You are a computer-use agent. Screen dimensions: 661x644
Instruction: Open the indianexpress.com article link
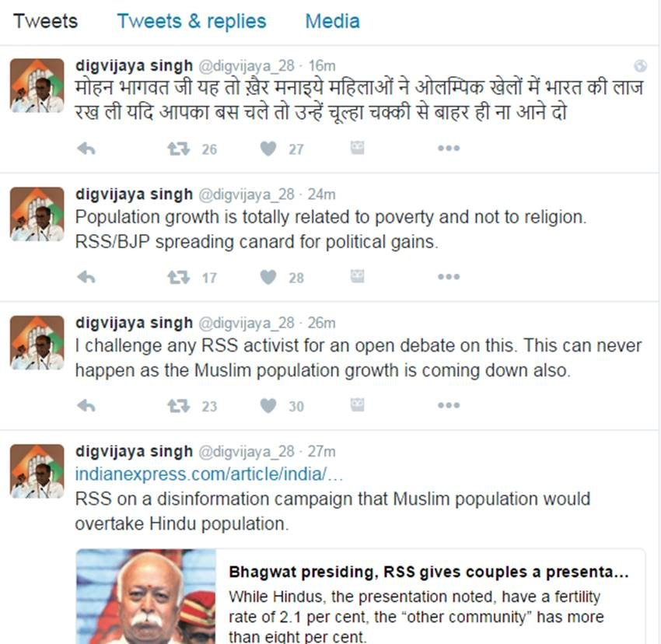click(x=209, y=474)
